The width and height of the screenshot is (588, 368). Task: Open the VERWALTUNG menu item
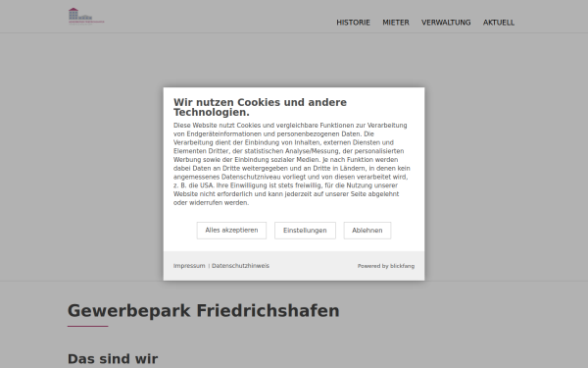click(x=446, y=23)
